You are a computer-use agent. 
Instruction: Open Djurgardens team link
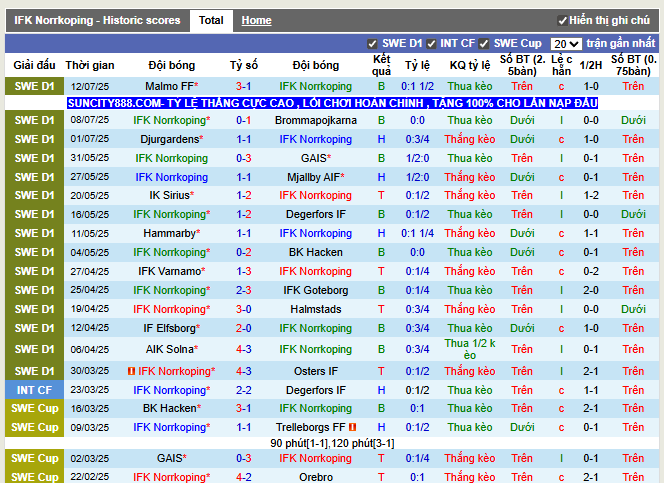pyautogui.click(x=169, y=139)
